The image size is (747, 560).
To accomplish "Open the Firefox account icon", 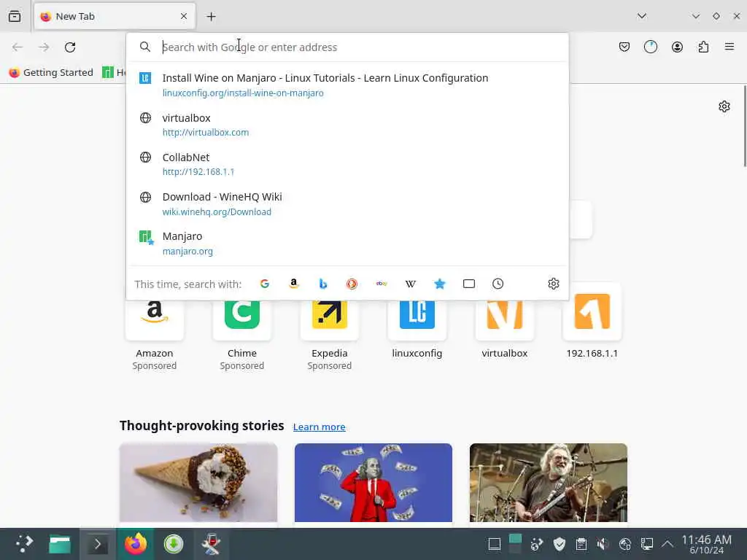I will point(677,47).
